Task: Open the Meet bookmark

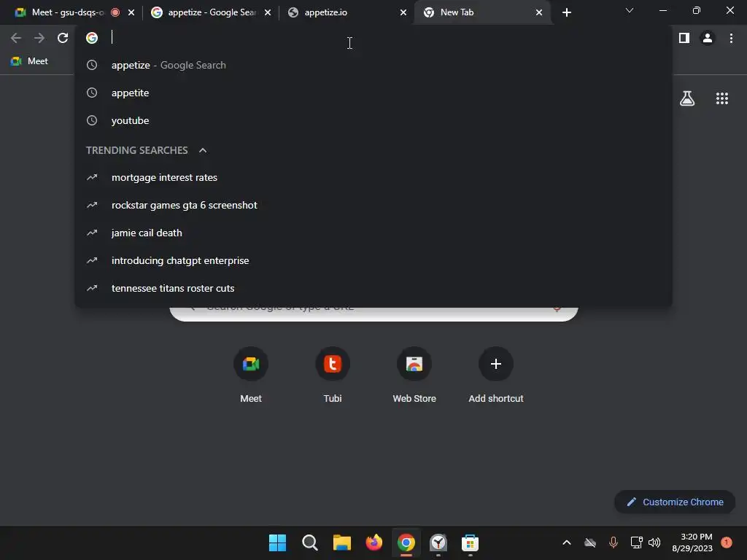Action: [x=29, y=61]
